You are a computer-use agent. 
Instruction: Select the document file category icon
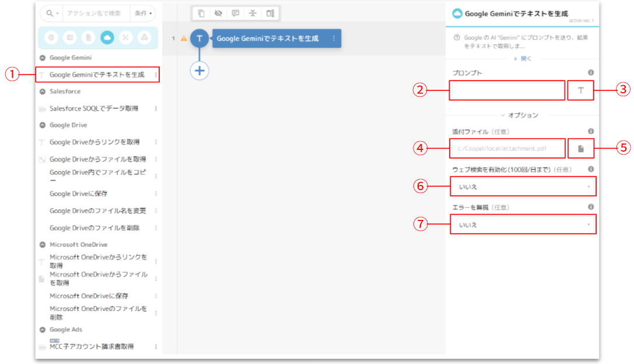click(88, 37)
